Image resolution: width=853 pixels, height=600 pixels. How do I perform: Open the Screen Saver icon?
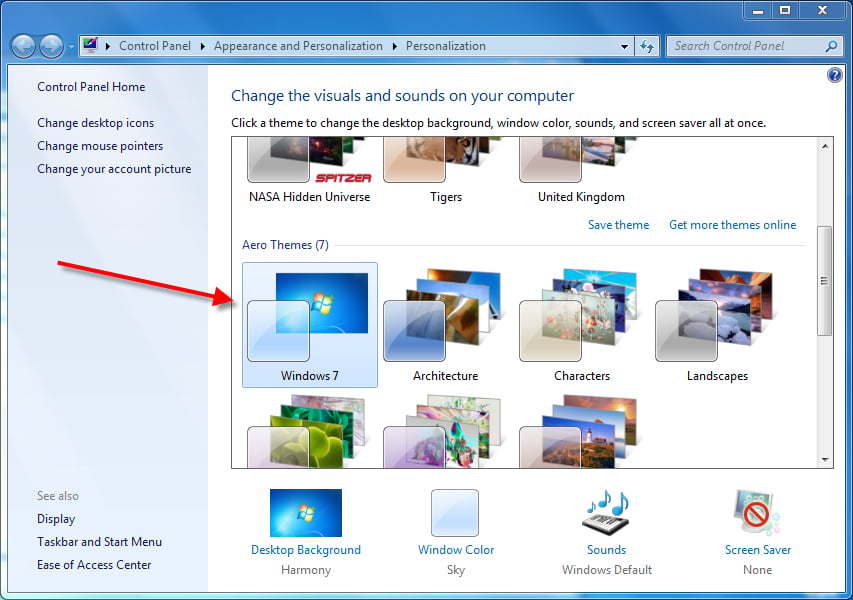pyautogui.click(x=757, y=512)
